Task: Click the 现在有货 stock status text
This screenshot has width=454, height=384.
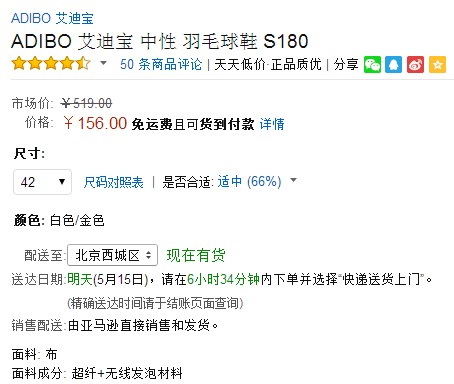Action: 196,256
